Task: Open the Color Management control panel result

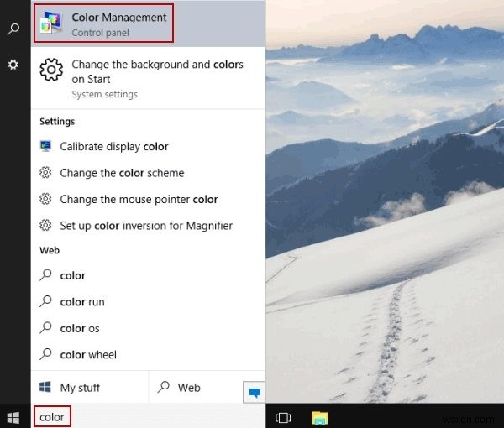Action: (x=148, y=23)
